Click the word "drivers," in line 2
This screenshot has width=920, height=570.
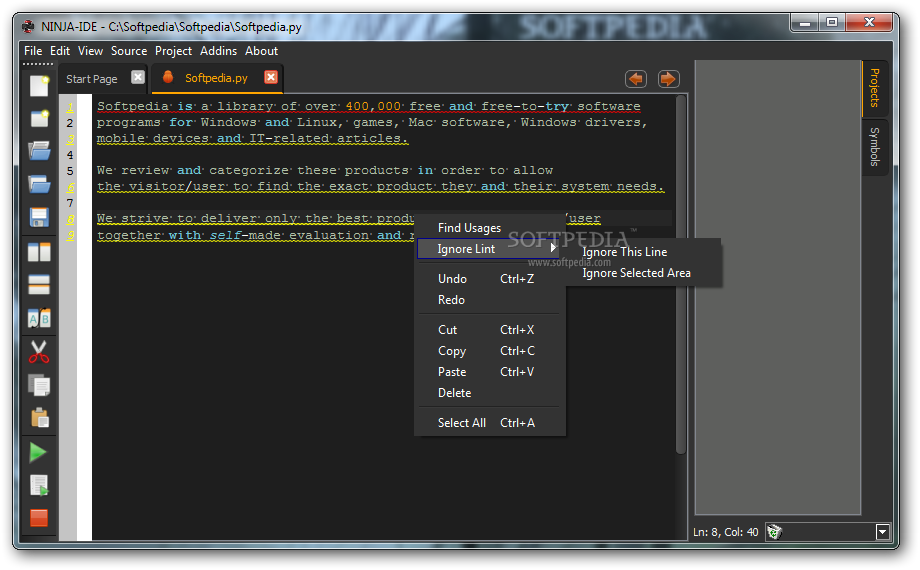pyautogui.click(x=616, y=122)
